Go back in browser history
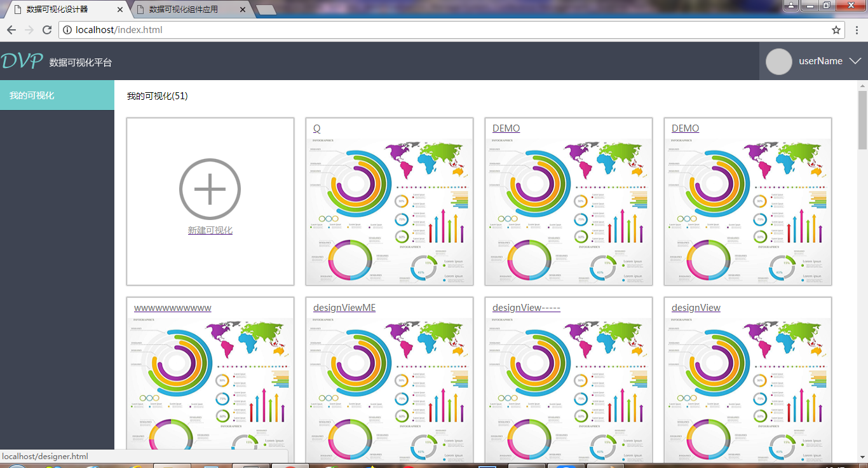868x468 pixels. click(x=11, y=30)
